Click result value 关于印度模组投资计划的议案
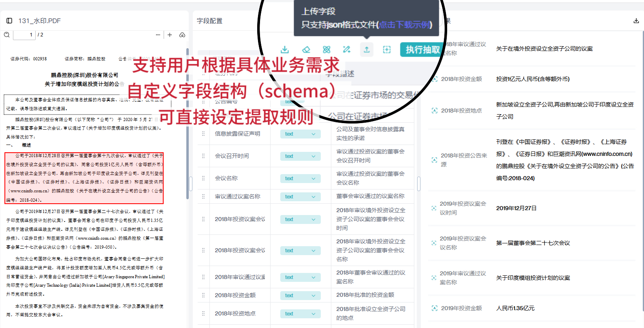Screen dimensions: 644x328 [x=533, y=278]
